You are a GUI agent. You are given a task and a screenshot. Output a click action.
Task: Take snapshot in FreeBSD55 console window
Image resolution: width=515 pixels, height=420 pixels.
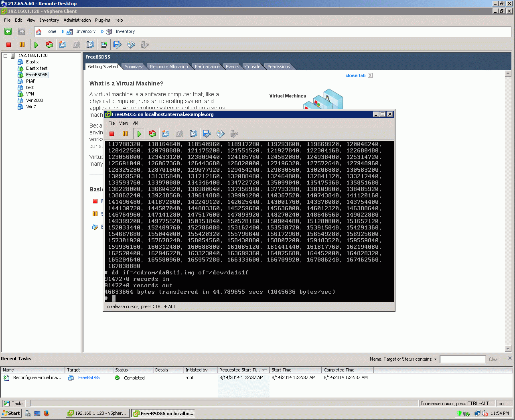[x=166, y=134]
